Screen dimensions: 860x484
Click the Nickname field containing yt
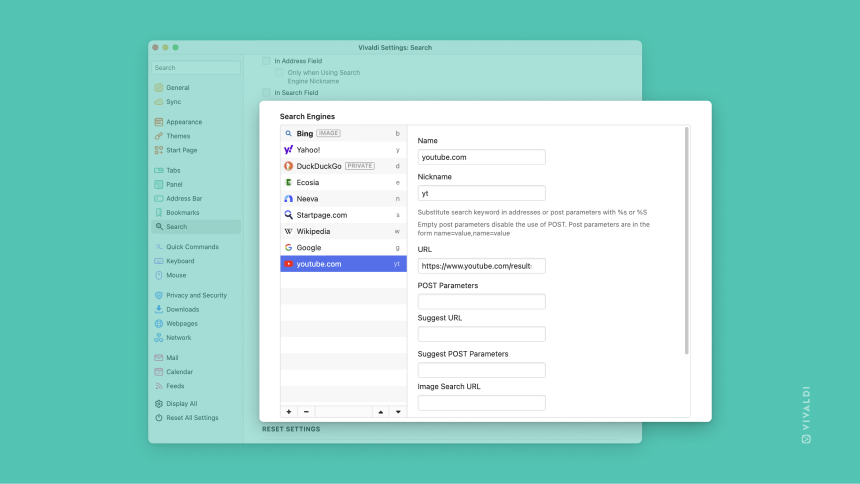[x=482, y=193]
